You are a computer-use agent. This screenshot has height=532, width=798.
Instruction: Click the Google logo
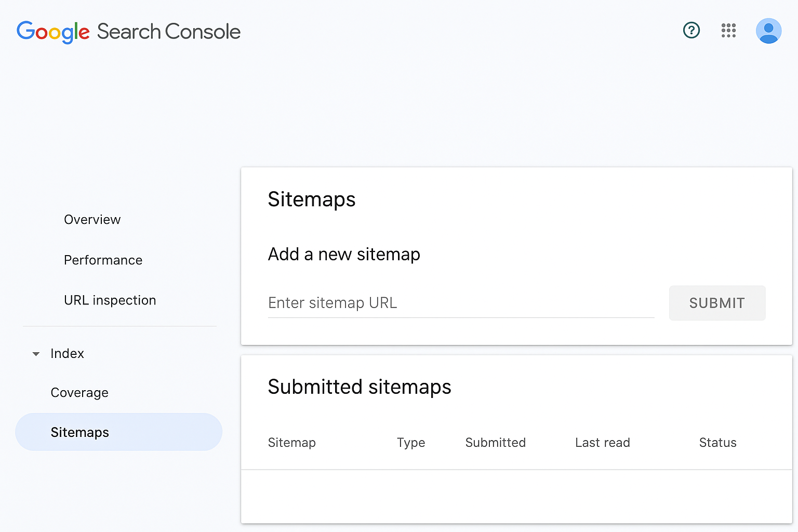52,32
